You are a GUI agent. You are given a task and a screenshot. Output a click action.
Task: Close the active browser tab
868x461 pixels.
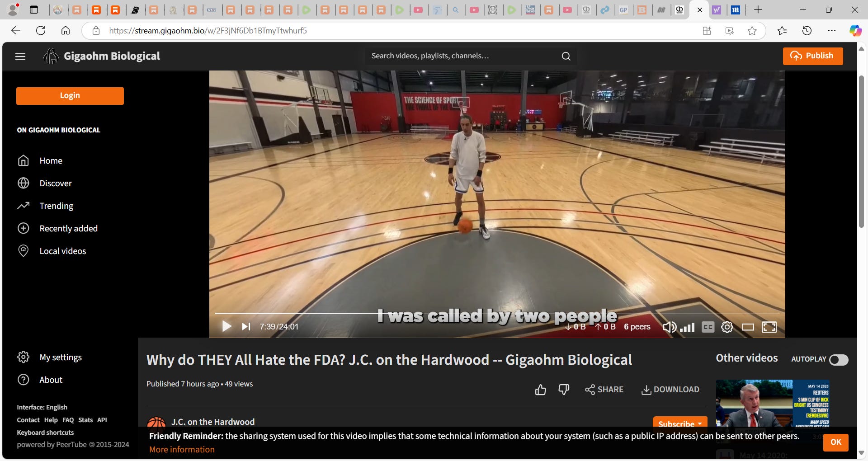pos(700,10)
